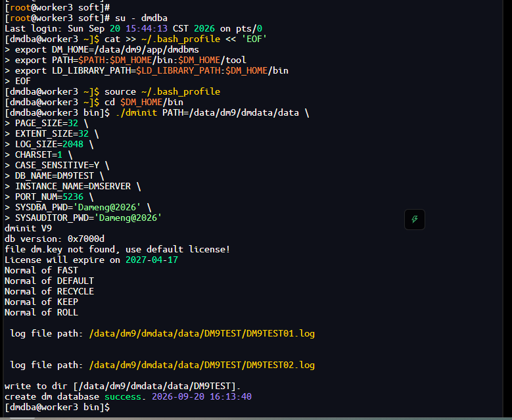
Task: Click the 'cat >> ~/.bash_profile' heredoc command
Action: 185,39
